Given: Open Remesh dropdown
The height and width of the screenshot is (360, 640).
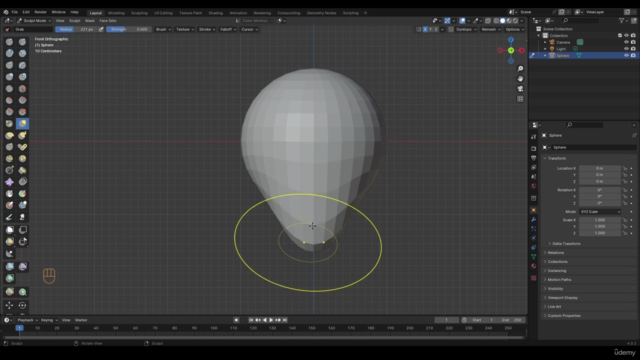Looking at the screenshot, I should 491,29.
